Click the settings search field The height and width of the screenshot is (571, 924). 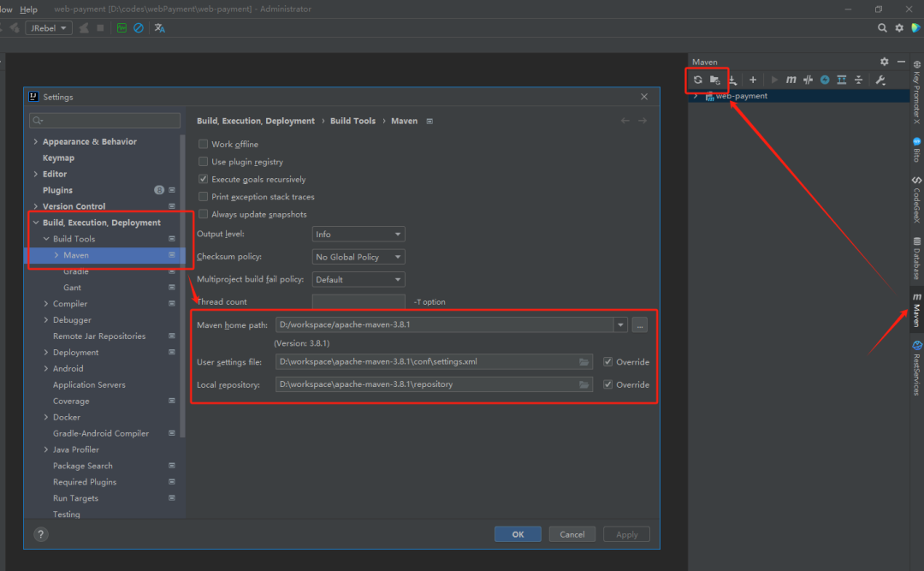coord(105,121)
